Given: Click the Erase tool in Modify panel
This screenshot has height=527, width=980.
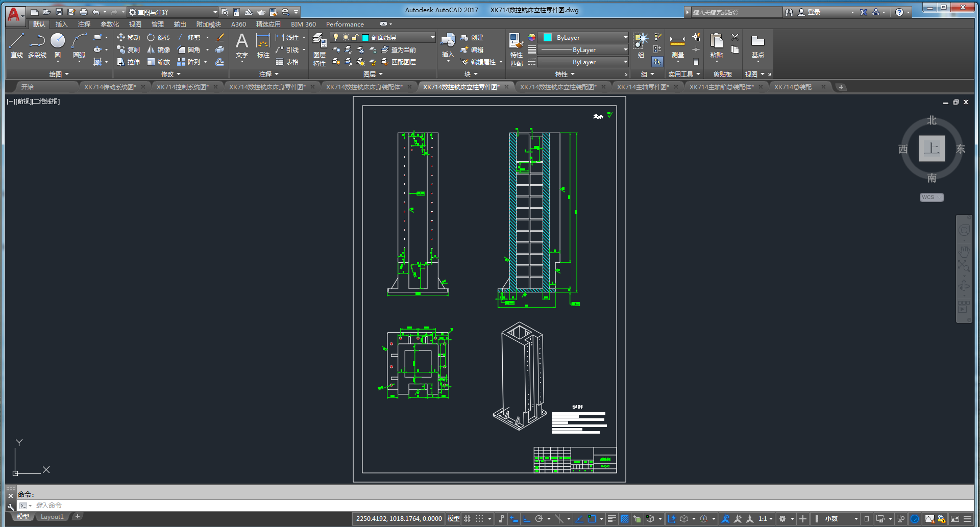Looking at the screenshot, I should (x=220, y=37).
